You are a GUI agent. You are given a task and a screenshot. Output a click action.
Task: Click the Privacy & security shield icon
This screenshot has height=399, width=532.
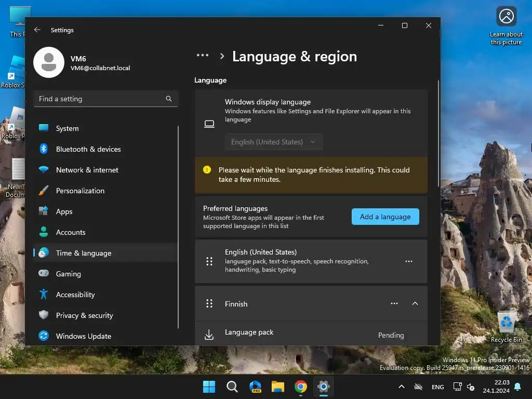click(44, 315)
